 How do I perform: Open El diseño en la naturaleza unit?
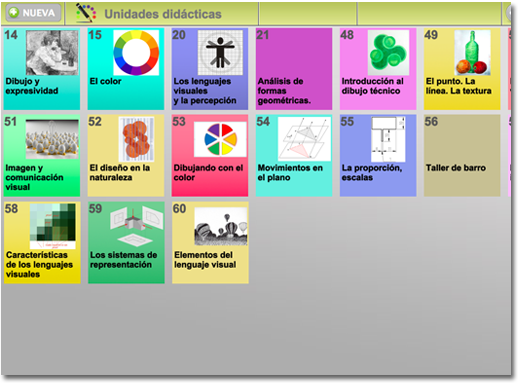126,156
